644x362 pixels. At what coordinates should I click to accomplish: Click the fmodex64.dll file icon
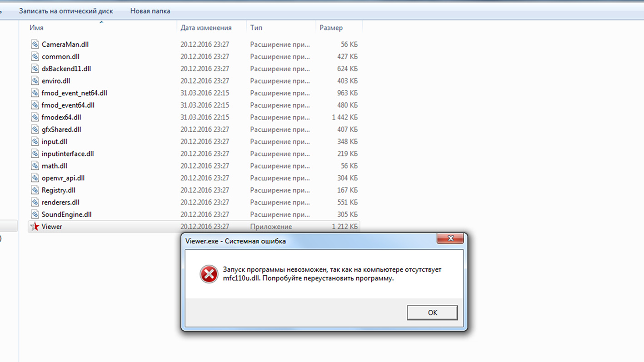click(x=35, y=117)
